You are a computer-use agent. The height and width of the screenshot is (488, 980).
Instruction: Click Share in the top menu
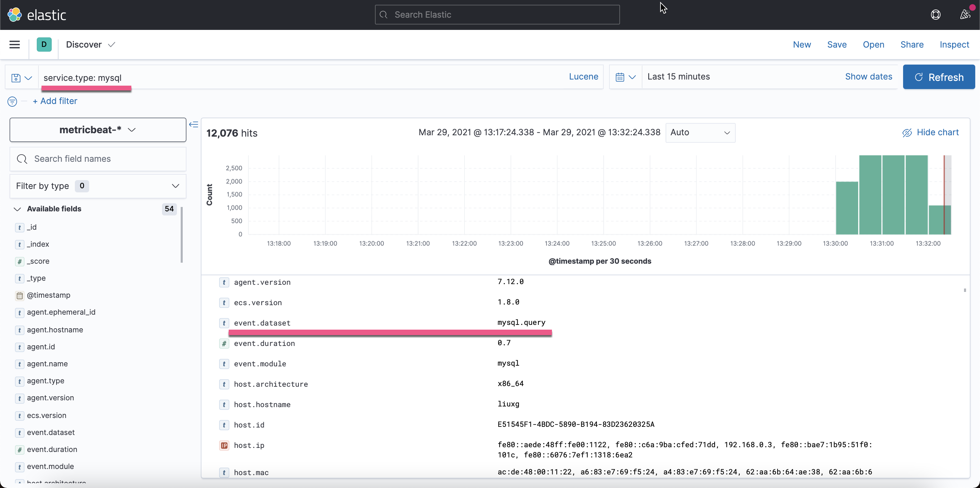(x=912, y=45)
